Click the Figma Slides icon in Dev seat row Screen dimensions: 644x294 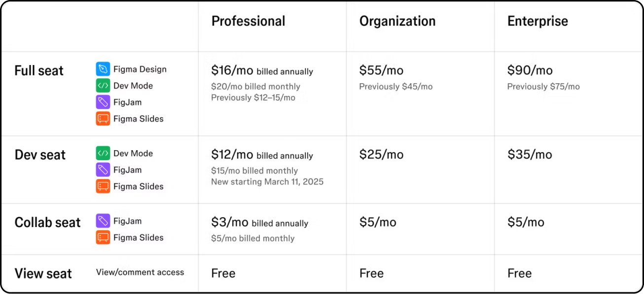(x=103, y=186)
